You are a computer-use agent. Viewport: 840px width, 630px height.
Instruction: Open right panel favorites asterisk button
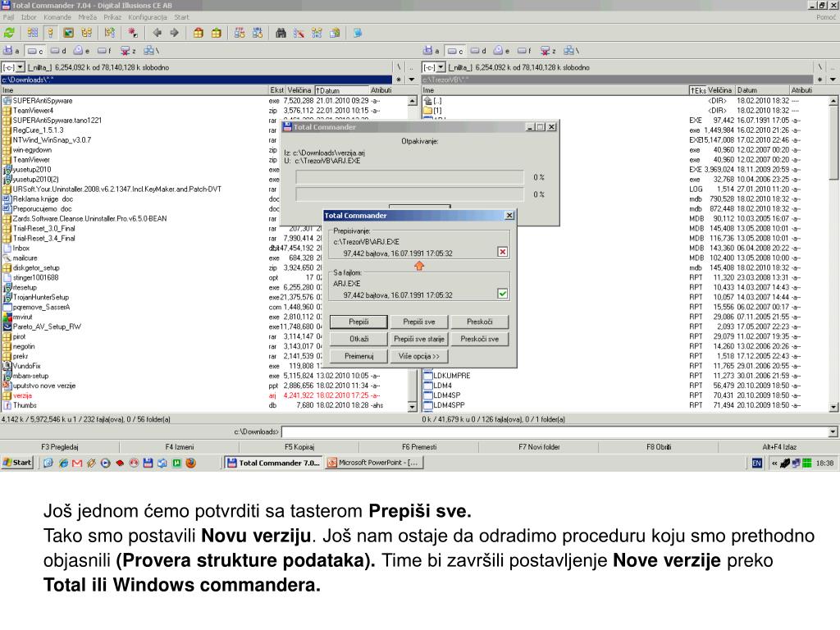[x=819, y=80]
